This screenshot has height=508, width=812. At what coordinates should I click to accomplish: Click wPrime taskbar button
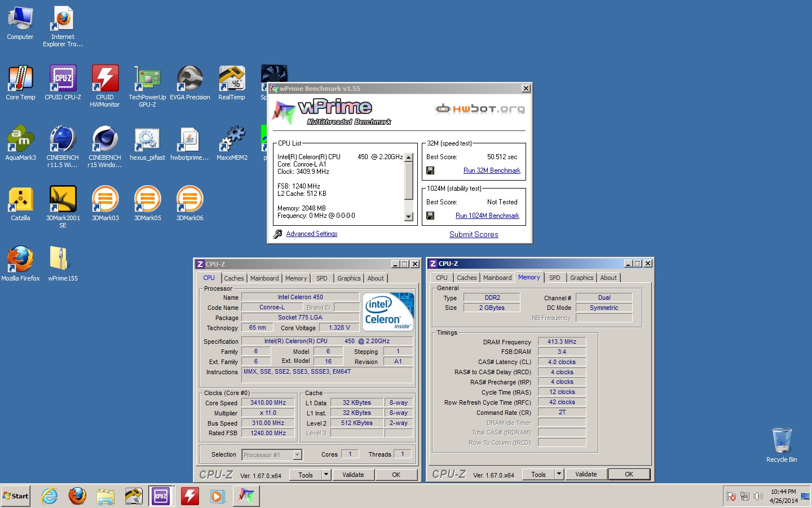point(246,496)
